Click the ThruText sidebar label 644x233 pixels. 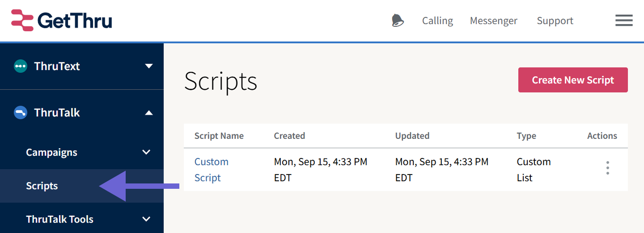57,66
